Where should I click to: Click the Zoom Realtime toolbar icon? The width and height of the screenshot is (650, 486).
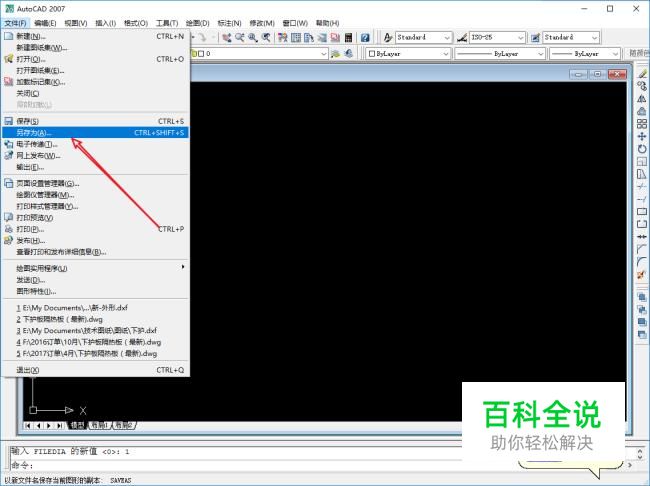point(240,38)
